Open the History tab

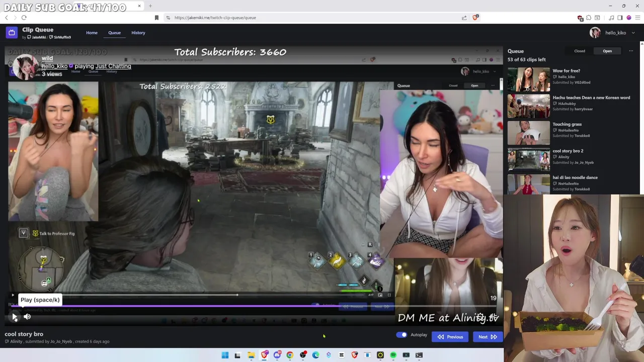[138, 33]
